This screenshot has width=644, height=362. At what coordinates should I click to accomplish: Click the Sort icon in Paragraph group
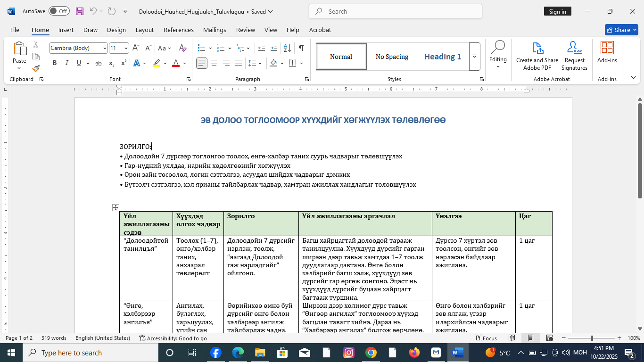287,48
